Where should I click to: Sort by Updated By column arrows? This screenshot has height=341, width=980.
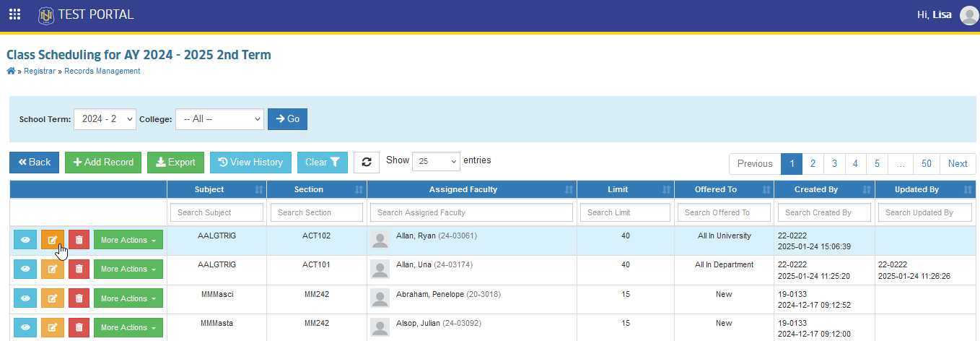[x=968, y=190]
